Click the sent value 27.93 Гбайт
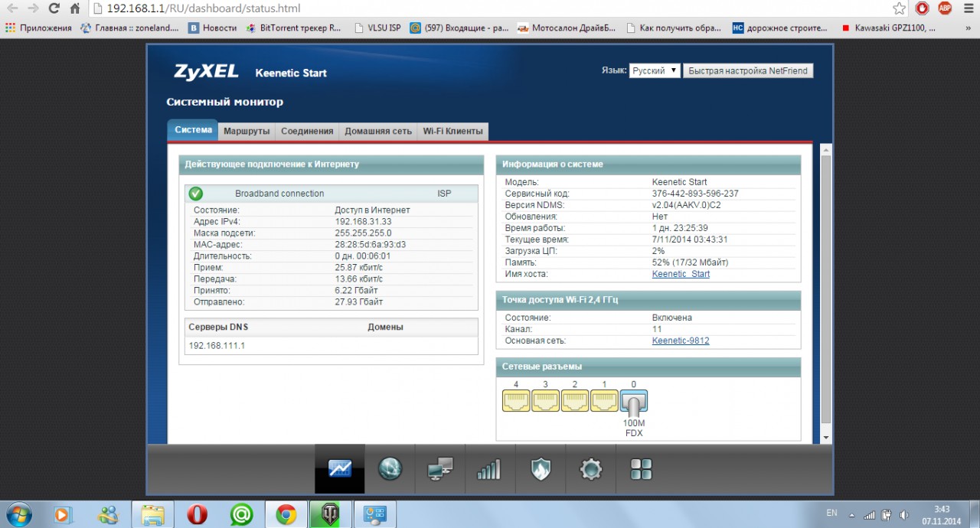 358,301
